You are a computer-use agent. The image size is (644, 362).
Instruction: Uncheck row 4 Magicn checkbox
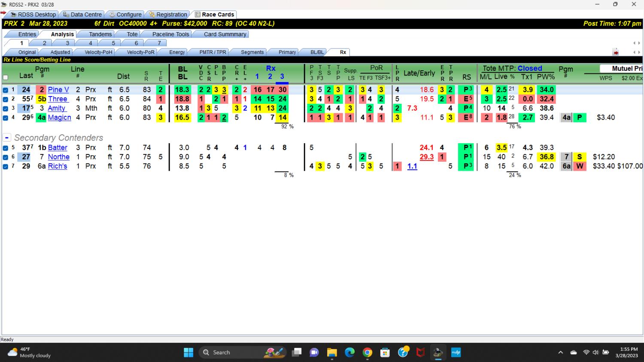[x=6, y=118]
